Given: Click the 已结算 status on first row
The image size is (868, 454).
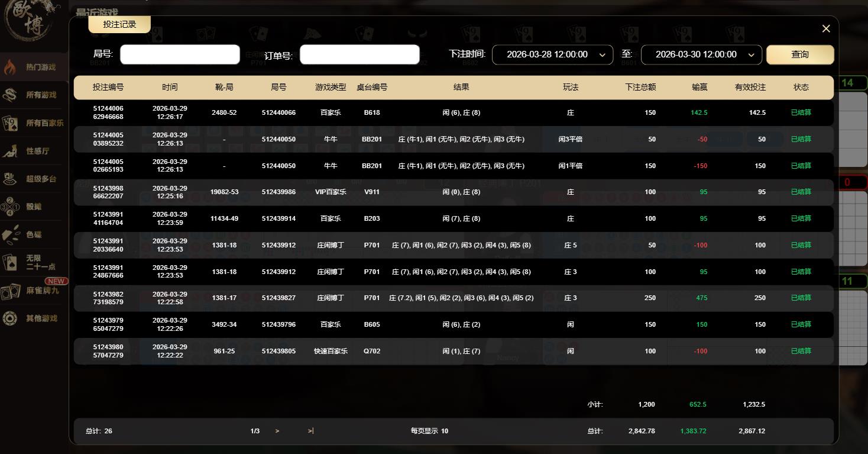Looking at the screenshot, I should [x=801, y=112].
